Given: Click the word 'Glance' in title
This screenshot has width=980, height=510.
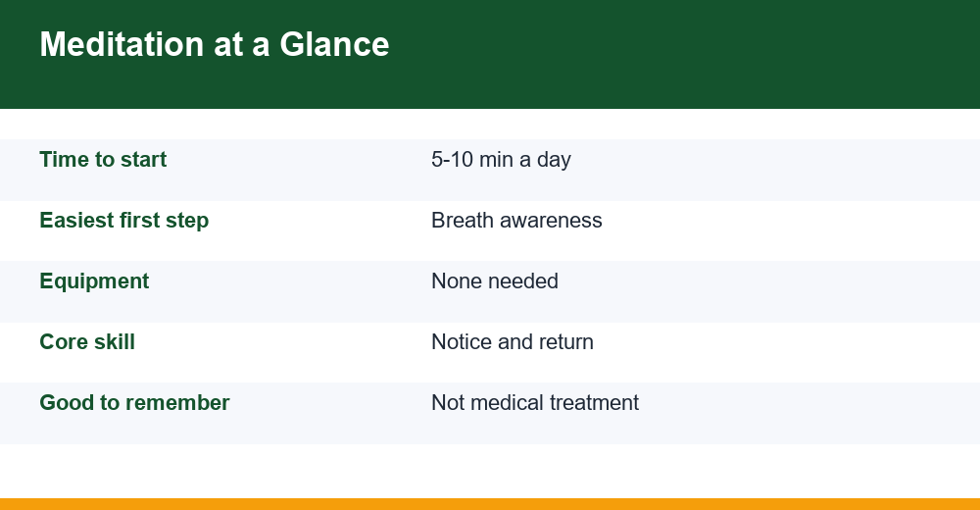Looking at the screenshot, I should click(x=334, y=45).
